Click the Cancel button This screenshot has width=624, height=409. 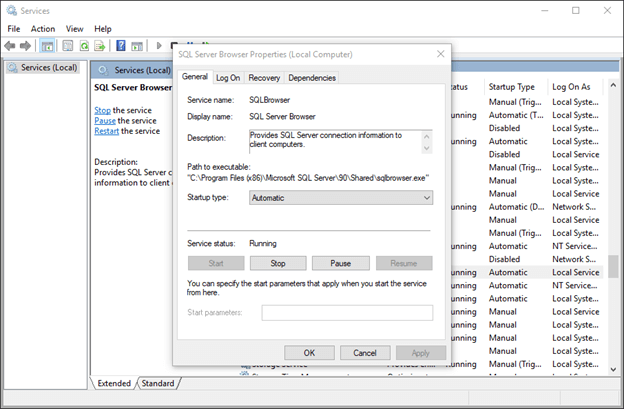tap(365, 353)
